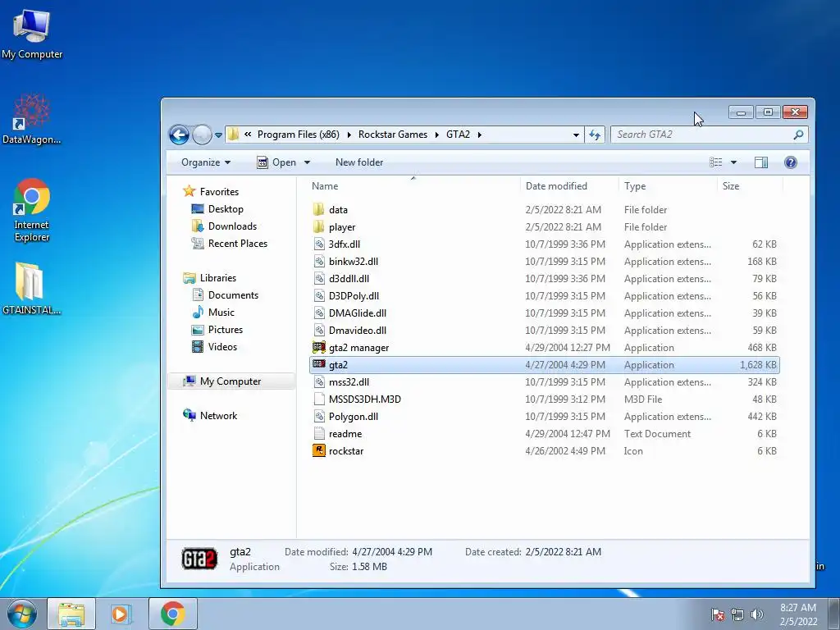This screenshot has height=630, width=840.
Task: Click the Open toolbar button
Action: [276, 162]
